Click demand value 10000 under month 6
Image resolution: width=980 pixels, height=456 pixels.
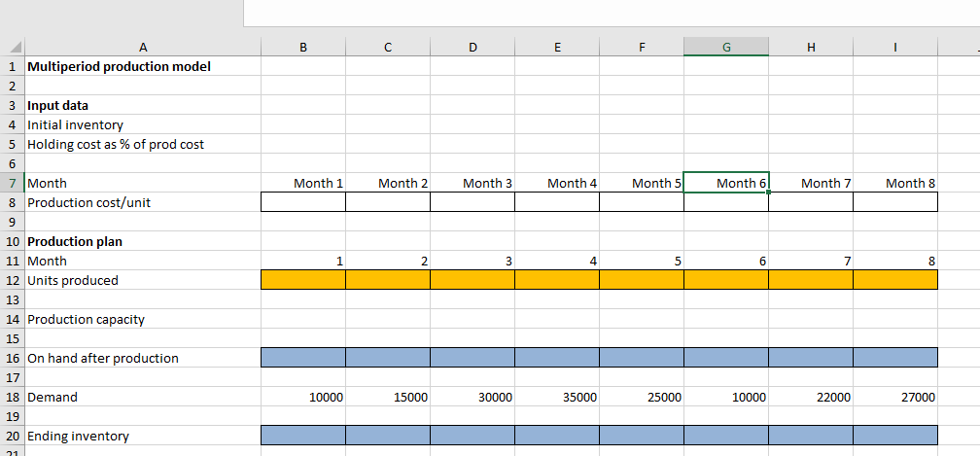click(x=726, y=397)
